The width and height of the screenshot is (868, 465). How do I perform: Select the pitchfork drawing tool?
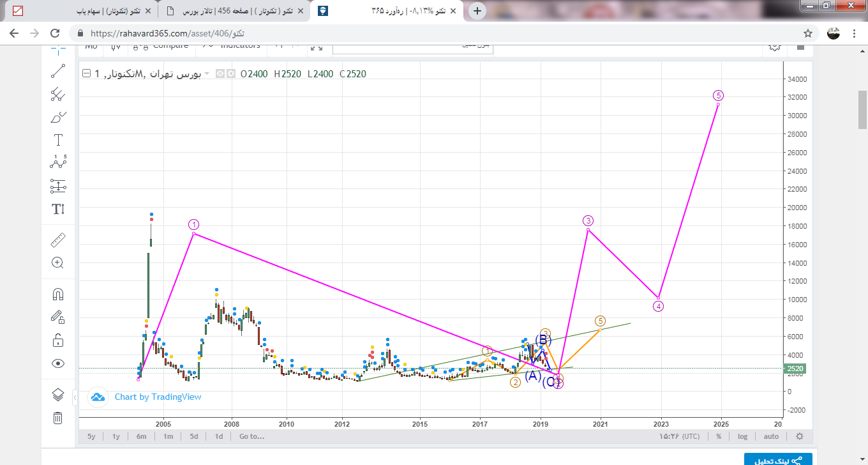(x=58, y=94)
